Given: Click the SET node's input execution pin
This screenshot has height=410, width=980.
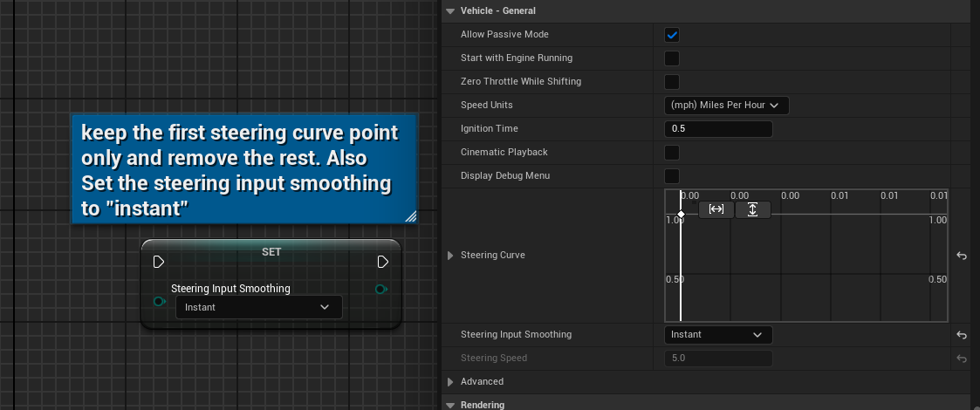Looking at the screenshot, I should (159, 261).
